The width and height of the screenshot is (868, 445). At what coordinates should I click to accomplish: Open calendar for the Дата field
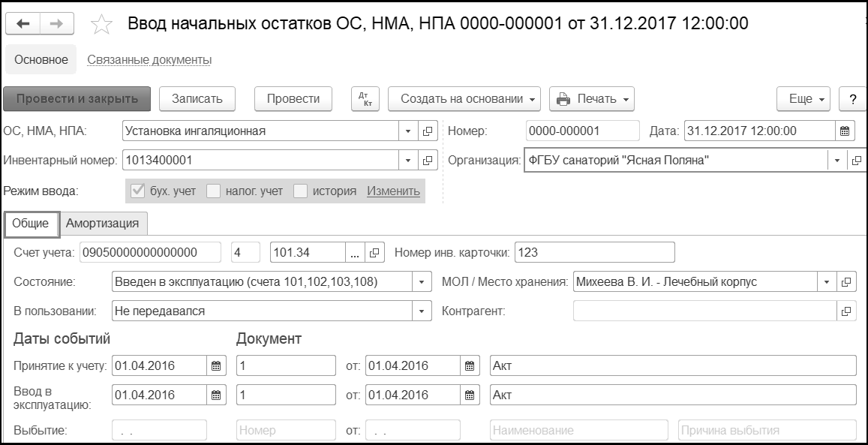pyautogui.click(x=844, y=131)
